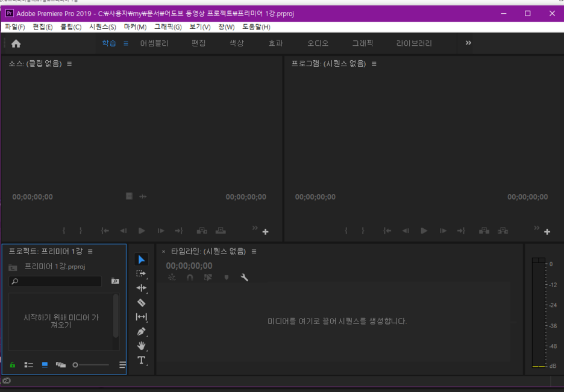Open Source panel menu icon

(x=69, y=64)
